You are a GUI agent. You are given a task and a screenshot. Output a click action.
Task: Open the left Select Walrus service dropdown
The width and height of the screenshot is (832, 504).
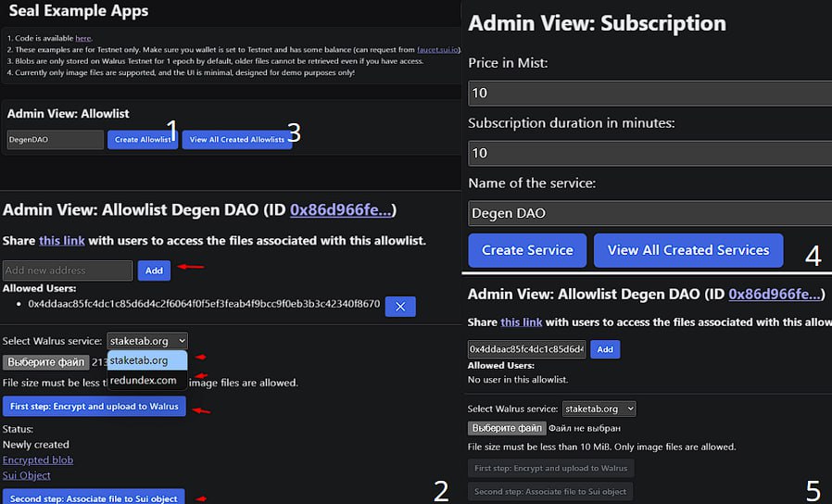click(147, 341)
